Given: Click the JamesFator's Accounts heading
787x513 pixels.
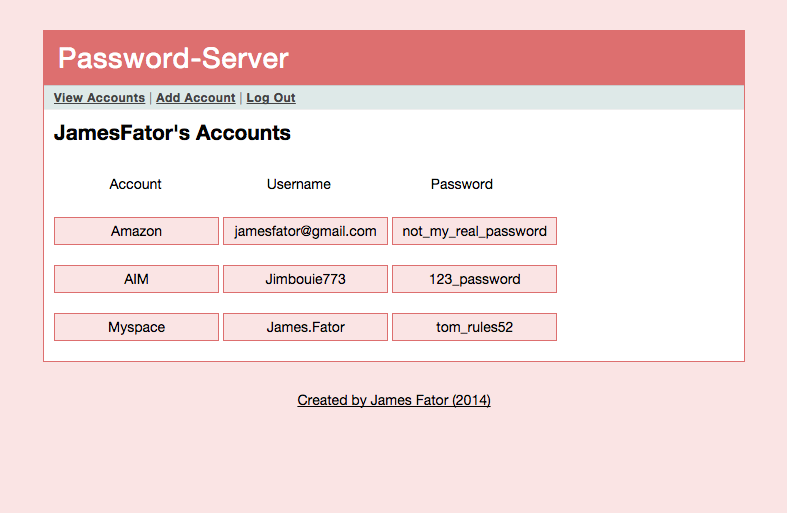Looking at the screenshot, I should click(x=172, y=133).
